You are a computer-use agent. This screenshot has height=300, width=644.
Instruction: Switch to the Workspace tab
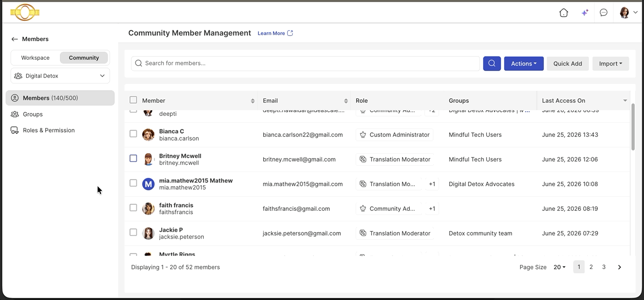click(x=36, y=58)
